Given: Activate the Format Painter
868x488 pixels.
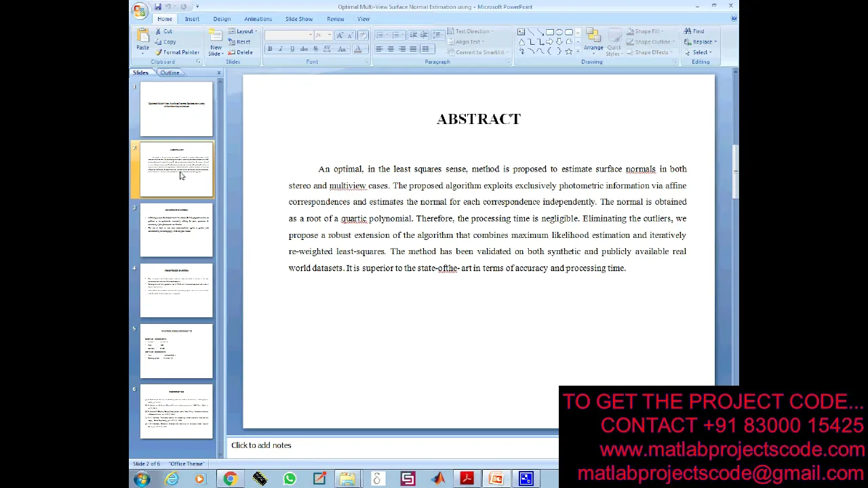Looking at the screenshot, I should (x=177, y=52).
